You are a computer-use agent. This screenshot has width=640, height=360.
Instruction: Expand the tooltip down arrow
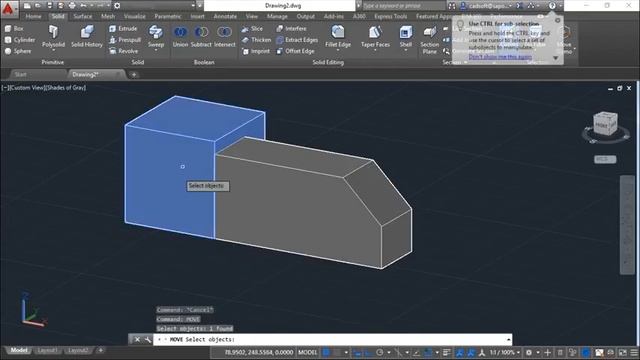point(556,58)
